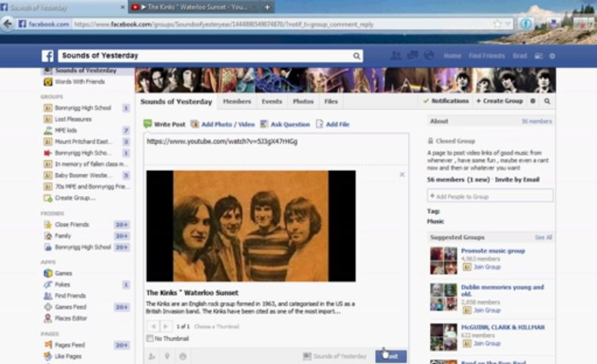597x364 pixels.
Task: Click The Kinks " Waterloo Sunset title
Action: (192, 293)
